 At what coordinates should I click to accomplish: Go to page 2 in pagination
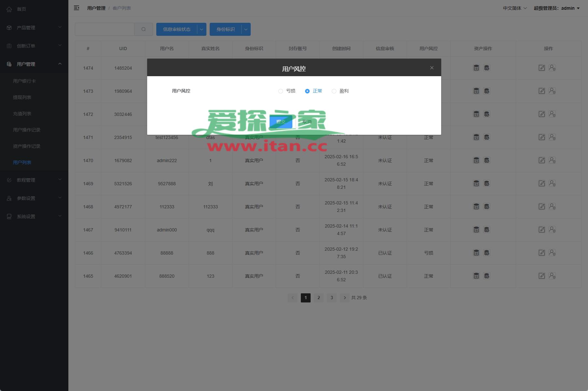point(319,298)
